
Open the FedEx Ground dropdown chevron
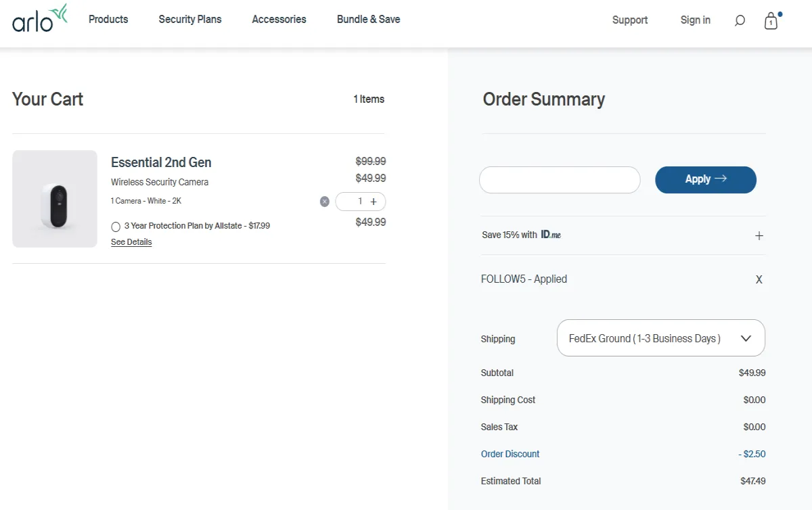(746, 338)
